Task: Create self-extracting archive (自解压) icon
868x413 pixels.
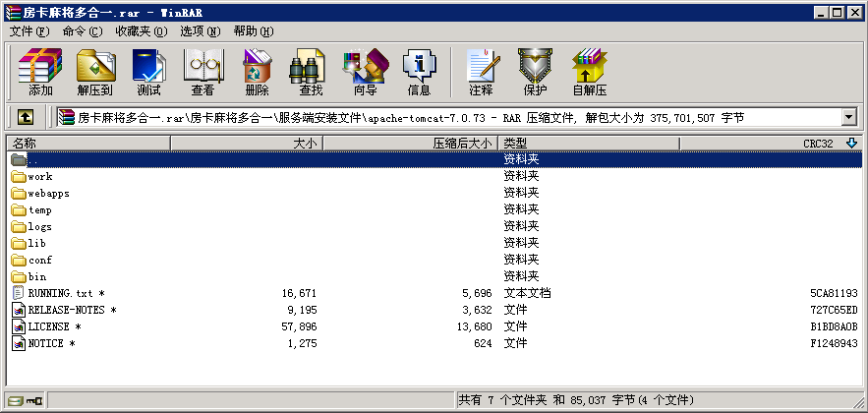Action: 589,72
